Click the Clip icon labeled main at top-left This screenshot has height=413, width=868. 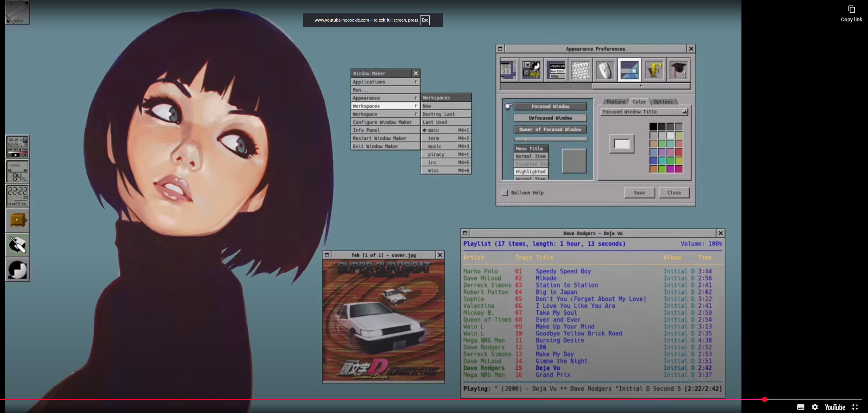click(x=18, y=12)
